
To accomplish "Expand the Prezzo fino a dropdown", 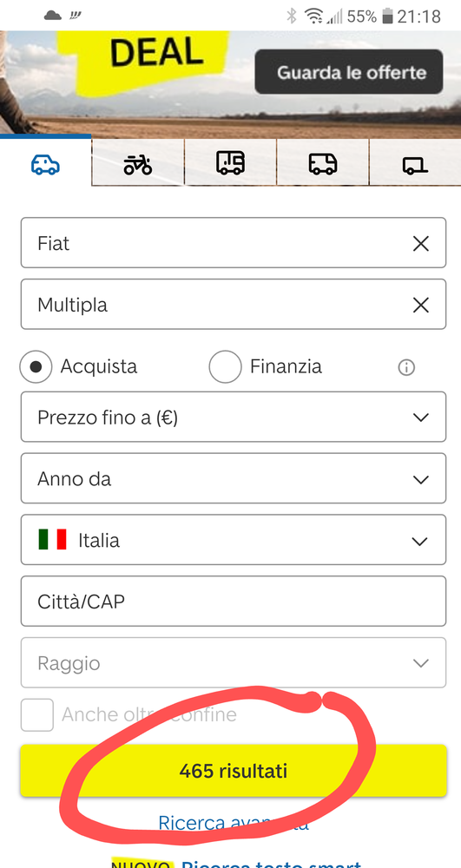I will coord(234,417).
